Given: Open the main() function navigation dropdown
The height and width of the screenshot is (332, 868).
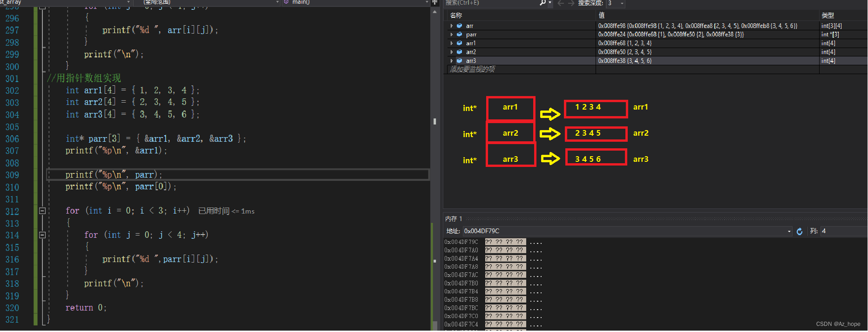Looking at the screenshot, I should coord(427,2).
